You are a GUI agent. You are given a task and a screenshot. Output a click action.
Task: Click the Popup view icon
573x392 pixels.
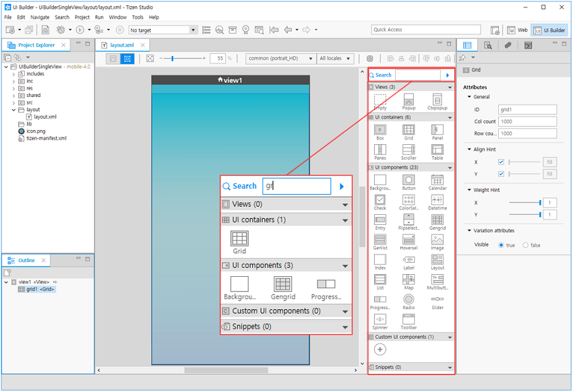coord(409,100)
